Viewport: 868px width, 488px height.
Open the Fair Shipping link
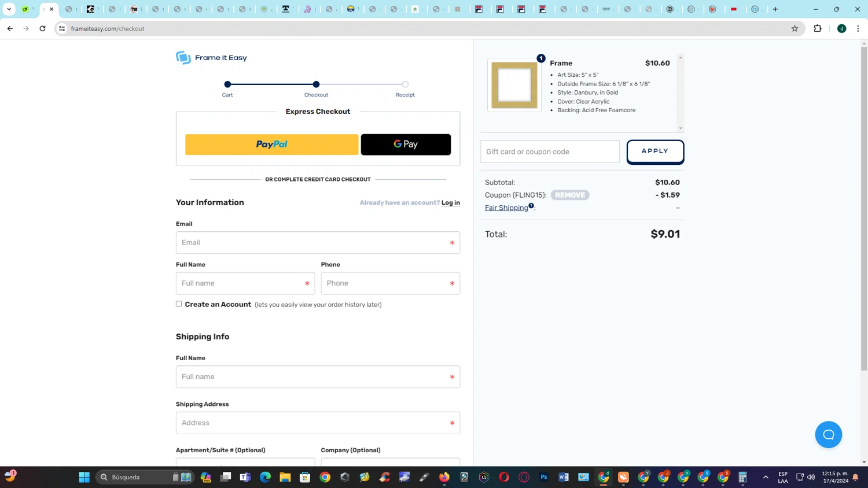(506, 208)
